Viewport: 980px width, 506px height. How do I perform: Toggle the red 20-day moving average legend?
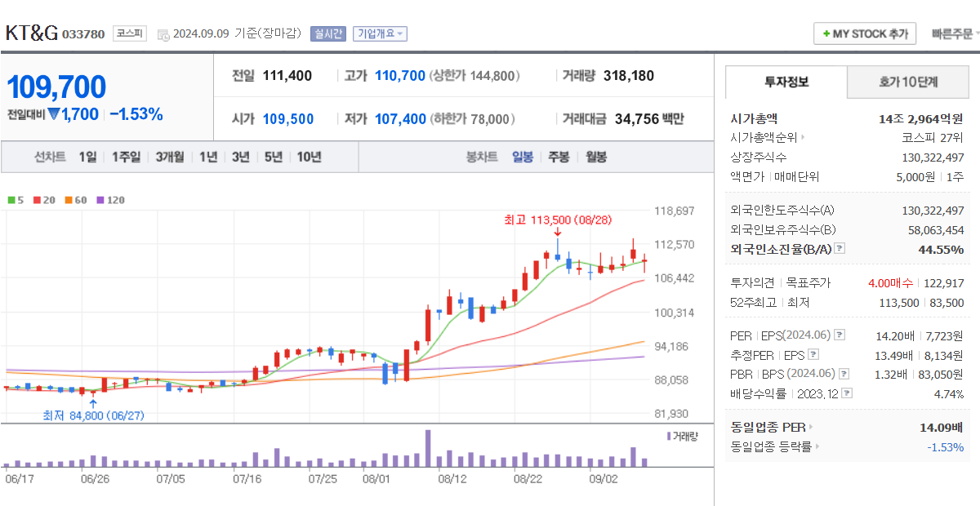tap(42, 199)
